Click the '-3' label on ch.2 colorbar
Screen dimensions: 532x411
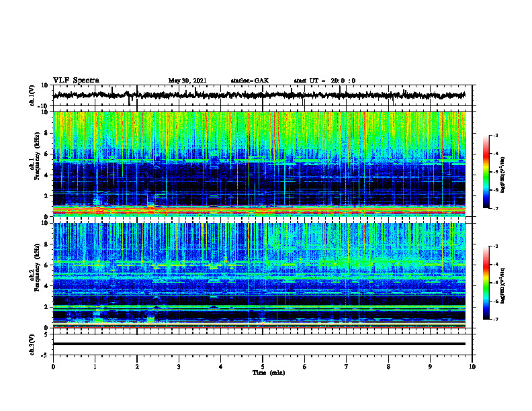tap(496, 246)
